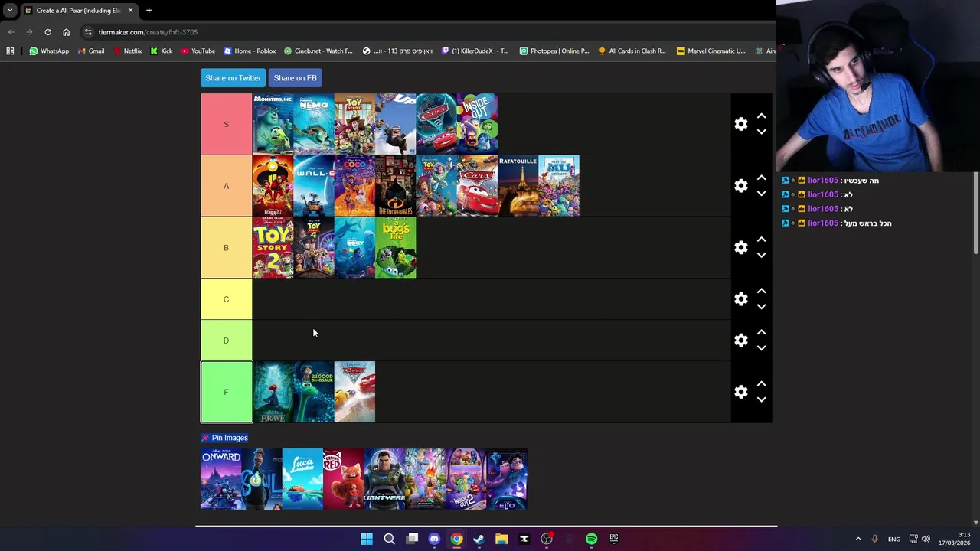Open Discord from the taskbar

click(x=434, y=539)
